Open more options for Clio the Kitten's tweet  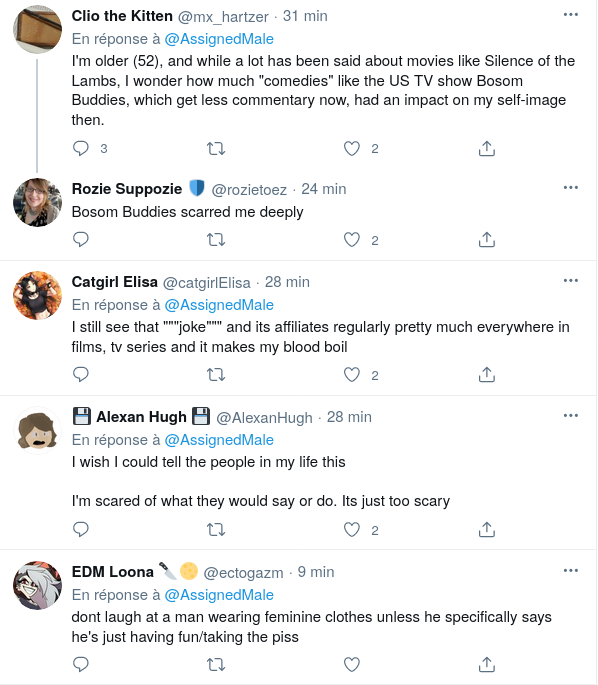point(570,15)
